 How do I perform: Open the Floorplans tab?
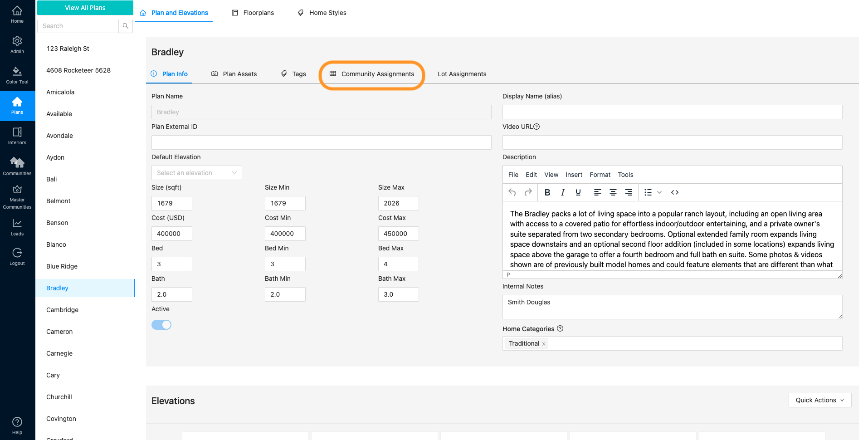tap(253, 13)
